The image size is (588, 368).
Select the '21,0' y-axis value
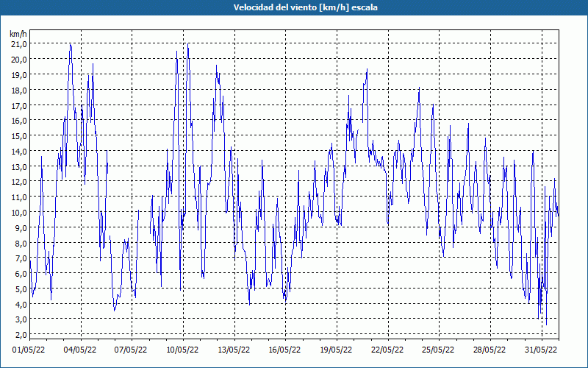pyautogui.click(x=20, y=44)
